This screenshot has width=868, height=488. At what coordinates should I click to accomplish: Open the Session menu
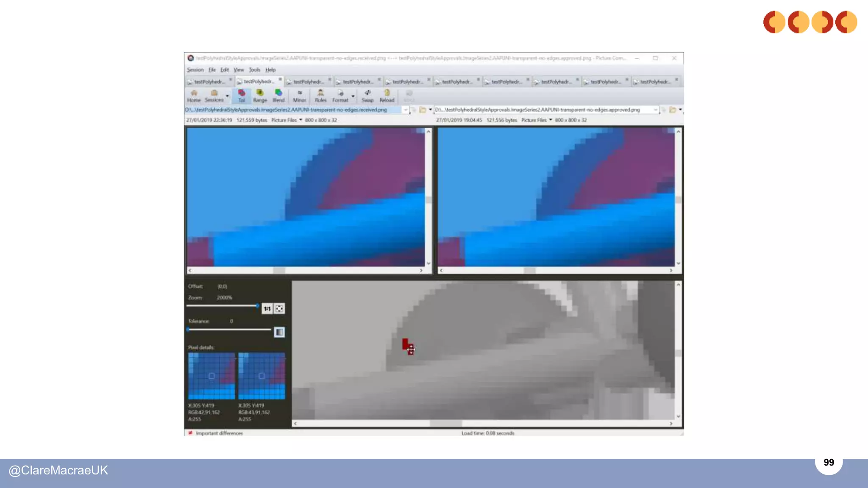tap(195, 70)
